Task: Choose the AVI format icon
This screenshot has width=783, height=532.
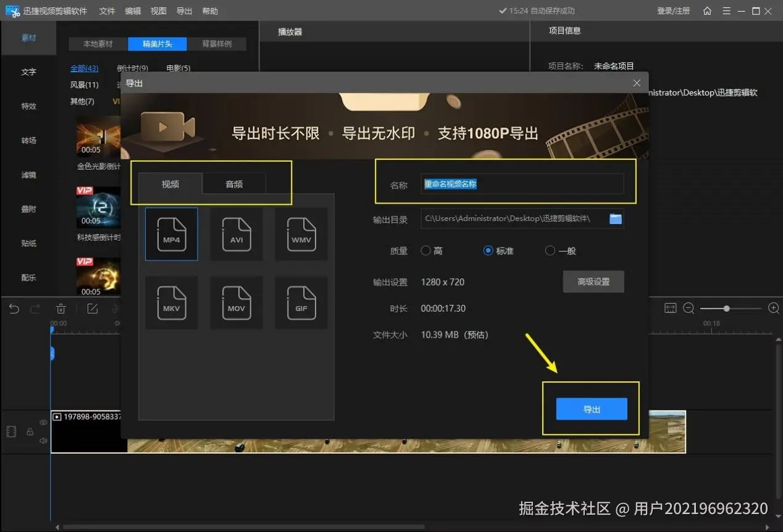Action: (237, 234)
